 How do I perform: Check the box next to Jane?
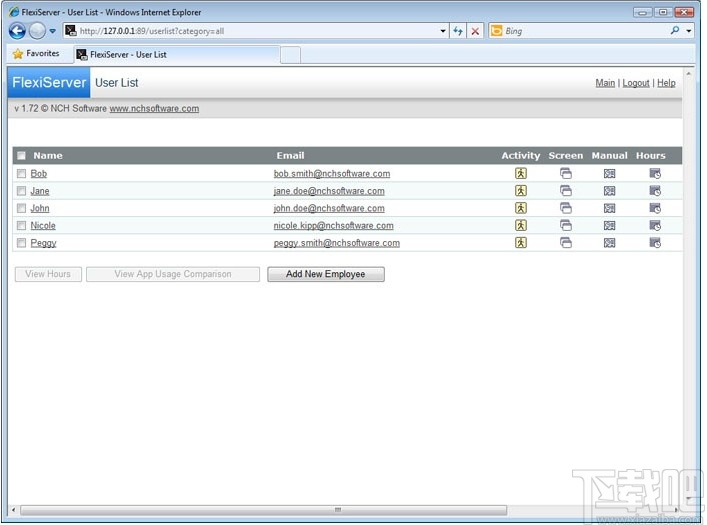(21, 191)
